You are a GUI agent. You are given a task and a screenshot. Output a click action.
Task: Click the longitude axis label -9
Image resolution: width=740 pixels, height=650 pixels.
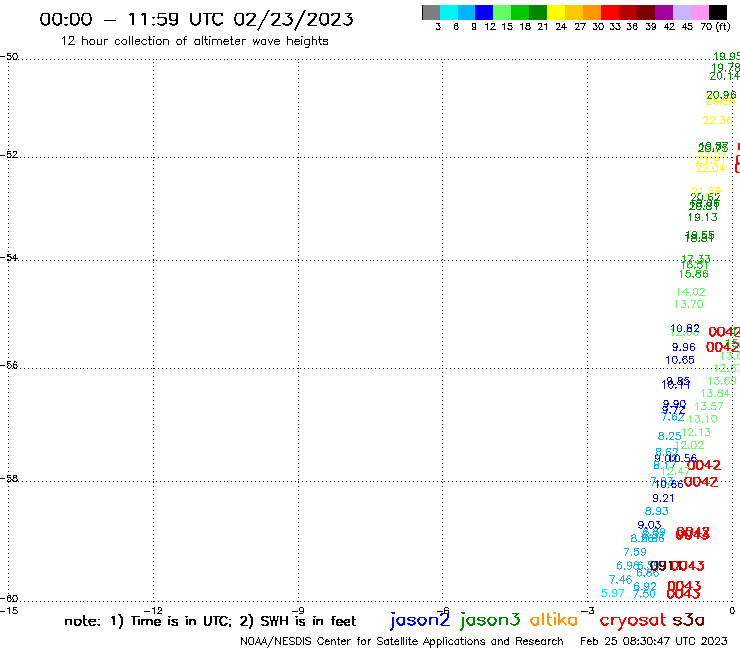298,611
